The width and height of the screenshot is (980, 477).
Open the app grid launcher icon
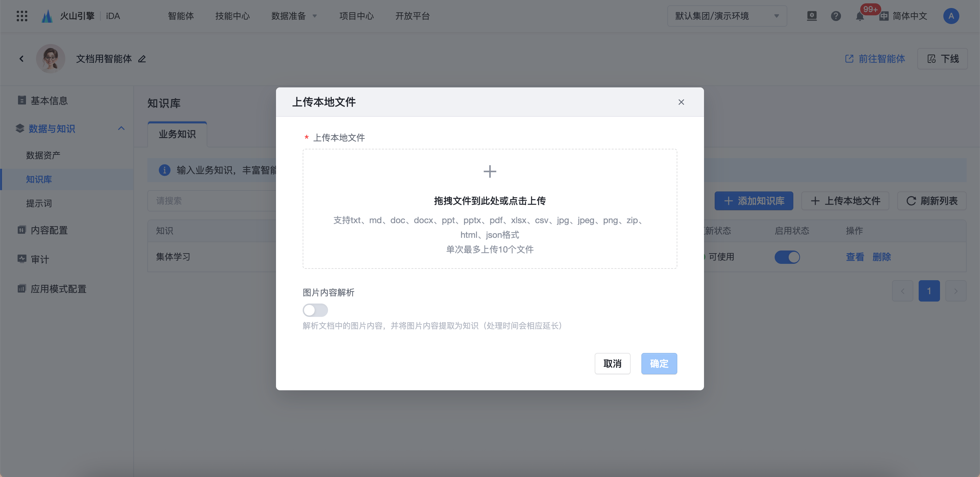(x=22, y=16)
